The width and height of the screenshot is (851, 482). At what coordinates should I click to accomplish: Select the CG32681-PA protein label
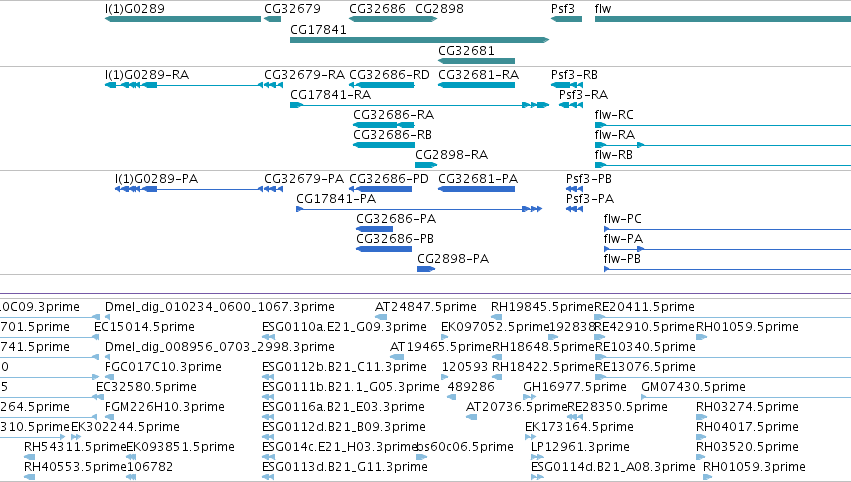[x=478, y=179]
